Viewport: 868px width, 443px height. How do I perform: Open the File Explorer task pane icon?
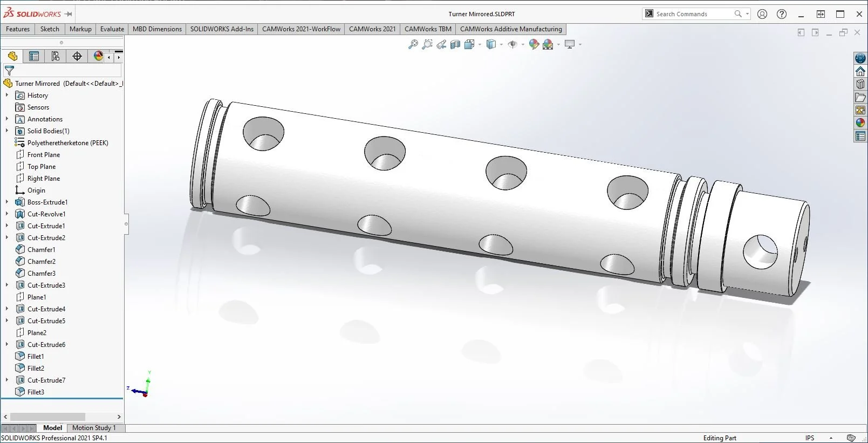[860, 97]
